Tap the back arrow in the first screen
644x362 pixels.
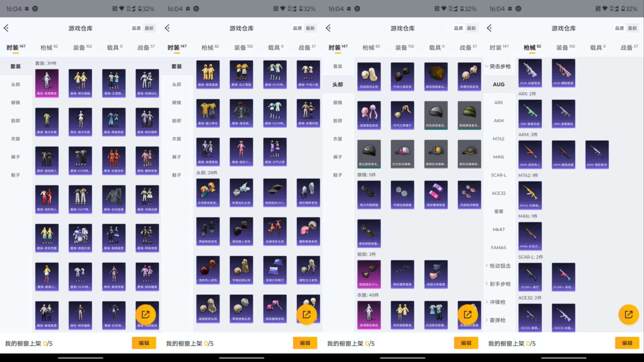[x=6, y=28]
